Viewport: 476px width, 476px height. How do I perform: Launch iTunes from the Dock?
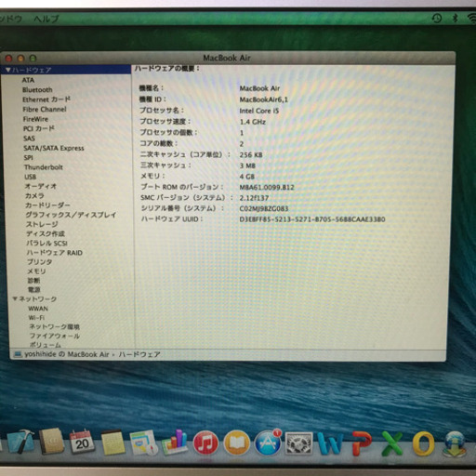pos(205,443)
